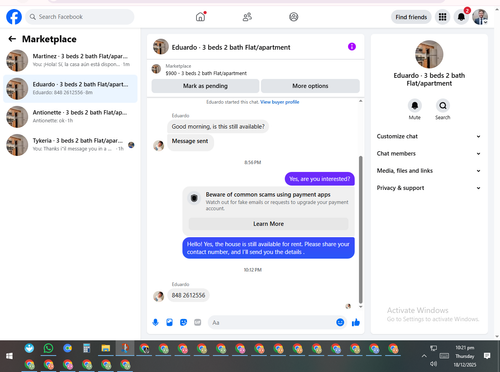Open the volume icon in the system tray
The width and height of the screenshot is (500, 372).
(x=433, y=364)
